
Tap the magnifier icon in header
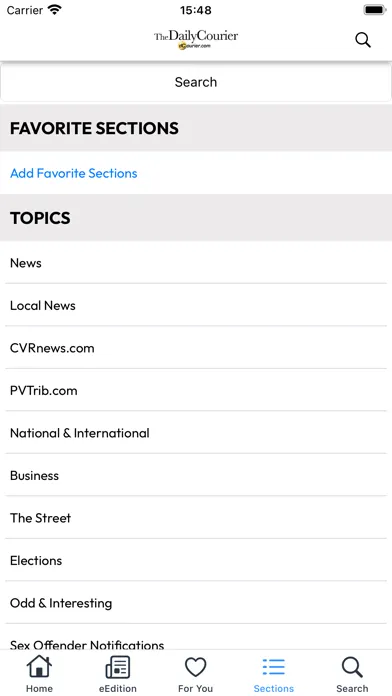[363, 40]
